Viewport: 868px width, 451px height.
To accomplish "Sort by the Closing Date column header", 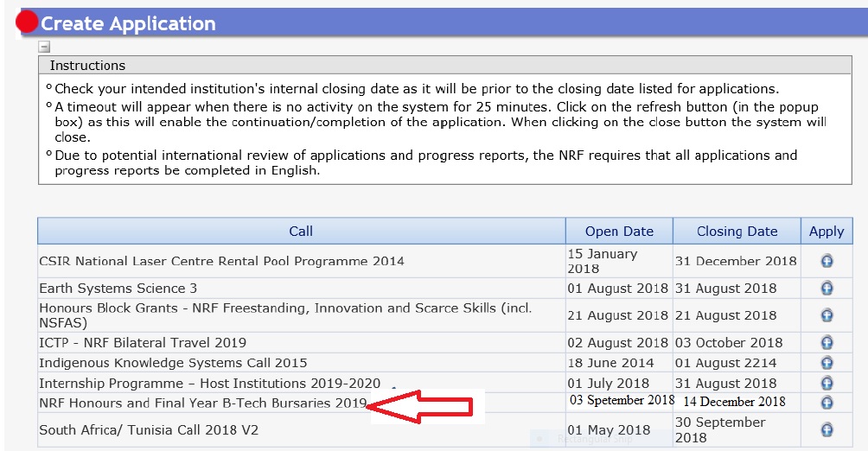I will (x=737, y=231).
